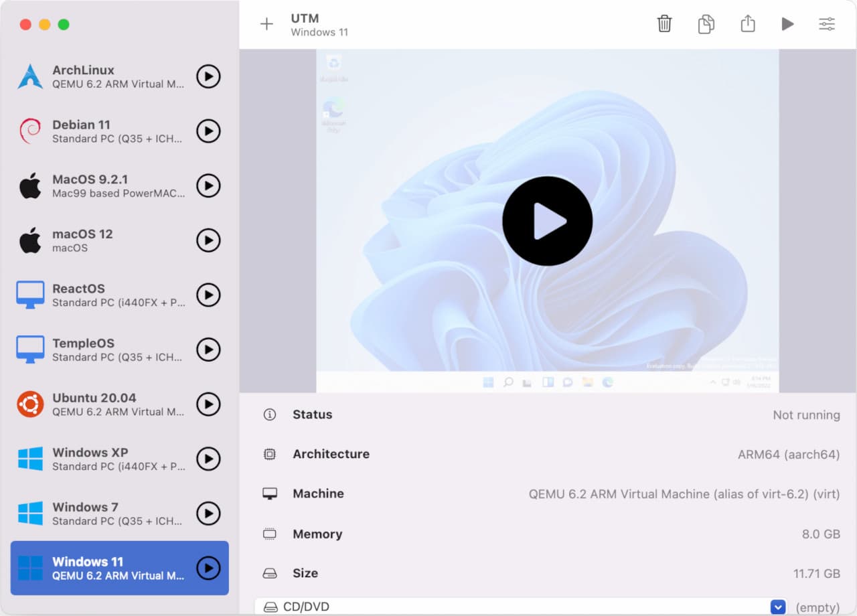Start the Debian 11 VM with its play button
Image resolution: width=857 pixels, height=616 pixels.
point(208,131)
